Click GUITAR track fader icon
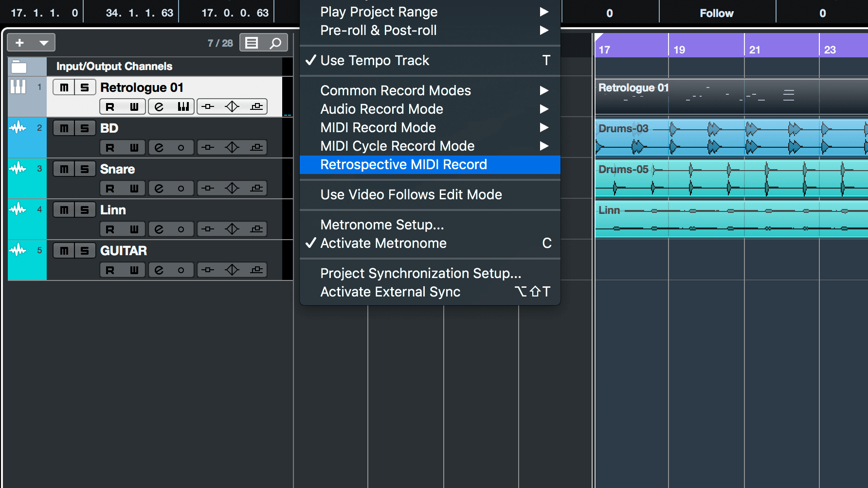The image size is (868, 488). point(208,270)
